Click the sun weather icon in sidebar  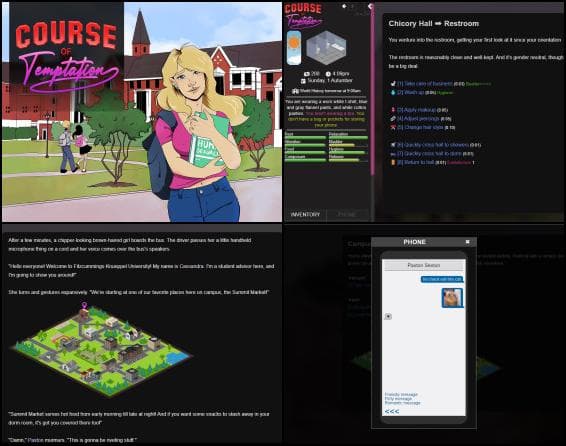pyautogui.click(x=294, y=48)
